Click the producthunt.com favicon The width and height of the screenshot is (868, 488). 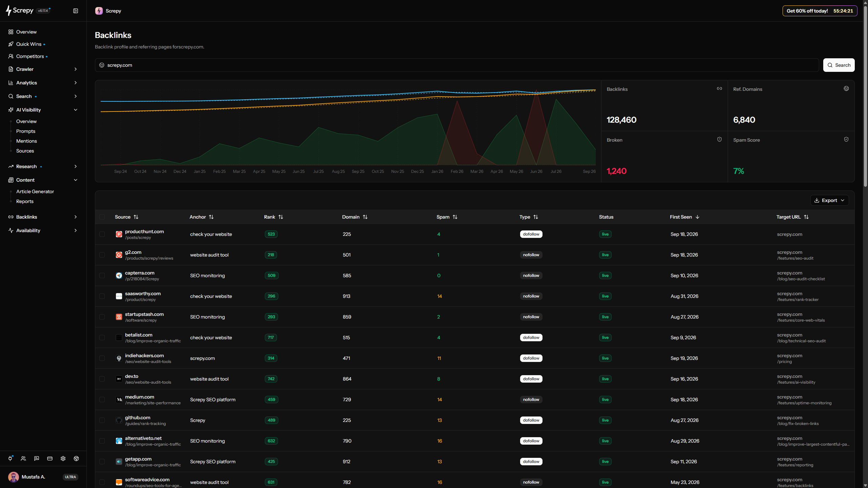(x=119, y=234)
